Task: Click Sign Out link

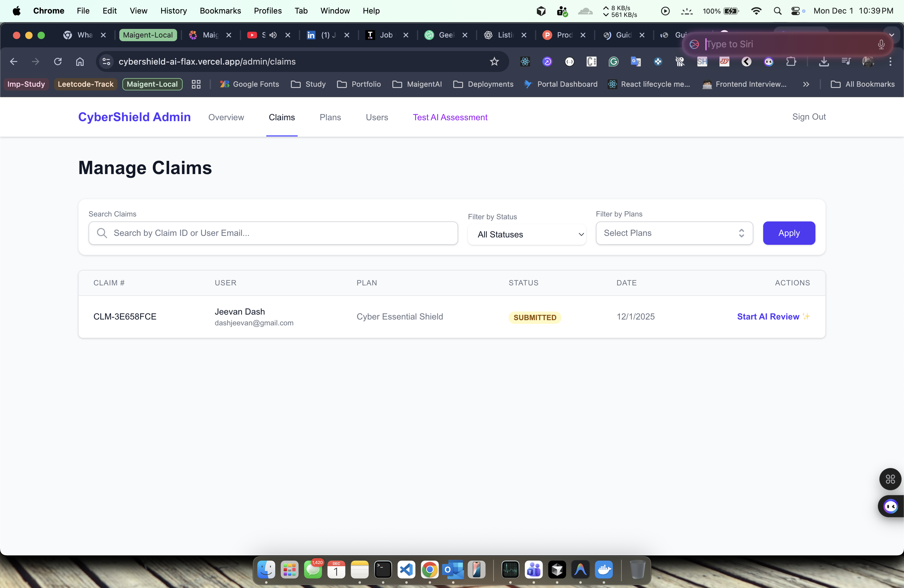Action: (809, 117)
